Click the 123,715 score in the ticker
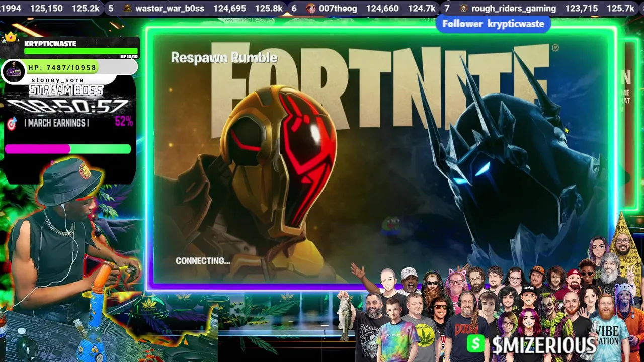 click(582, 8)
